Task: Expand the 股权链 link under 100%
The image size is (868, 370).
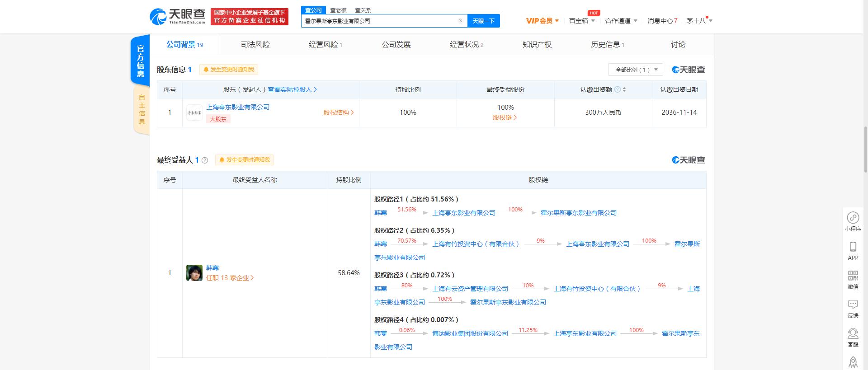Action: [x=505, y=117]
